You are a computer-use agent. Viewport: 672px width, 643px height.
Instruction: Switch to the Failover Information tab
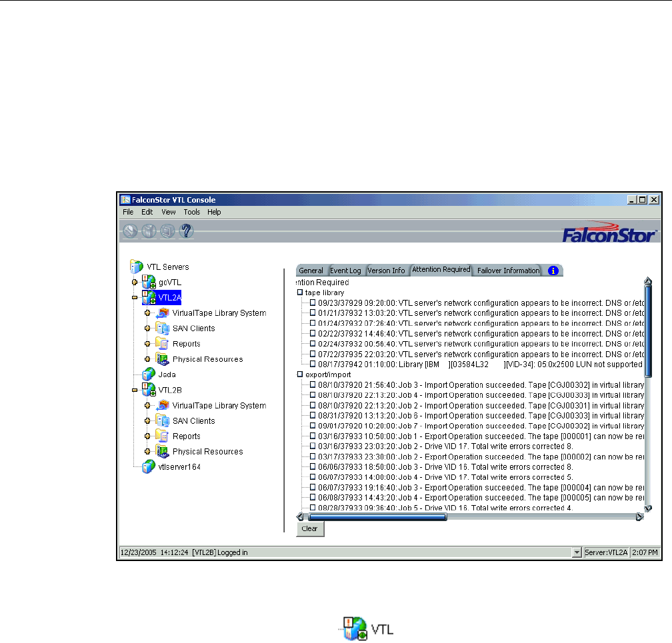tap(508, 271)
